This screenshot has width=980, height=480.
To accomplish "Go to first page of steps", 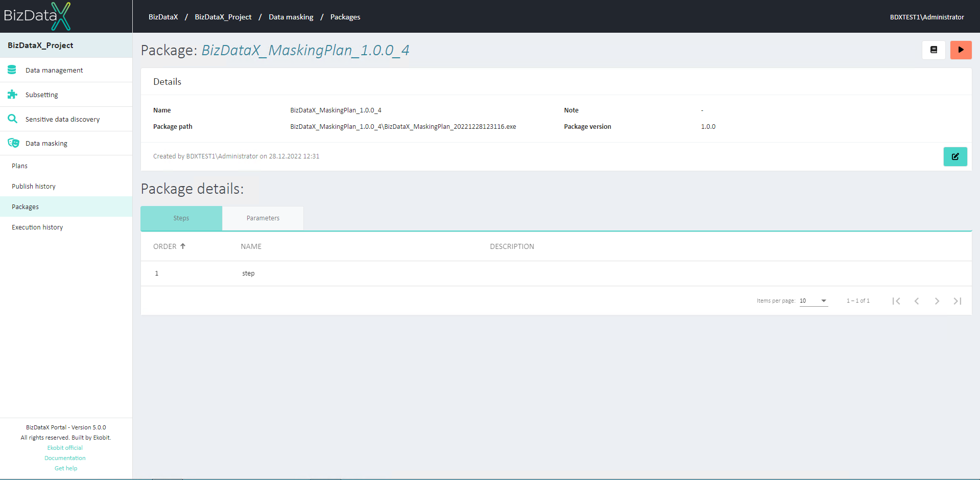I will click(896, 301).
